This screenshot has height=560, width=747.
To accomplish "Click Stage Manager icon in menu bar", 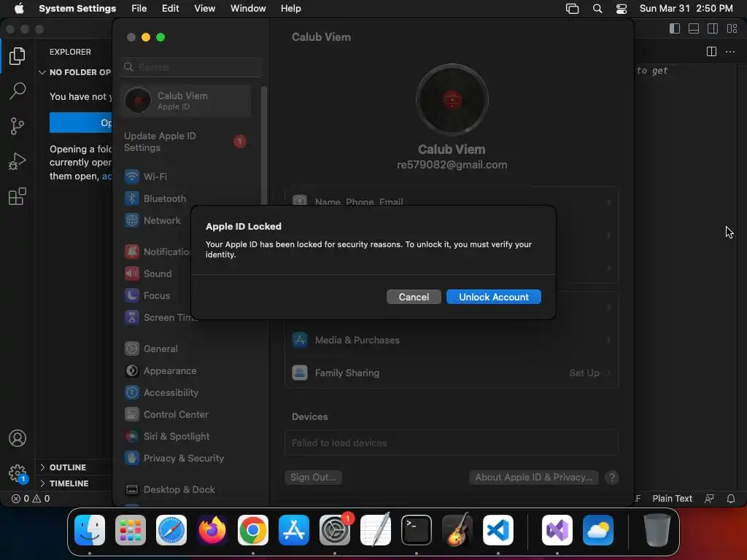I will (x=572, y=9).
